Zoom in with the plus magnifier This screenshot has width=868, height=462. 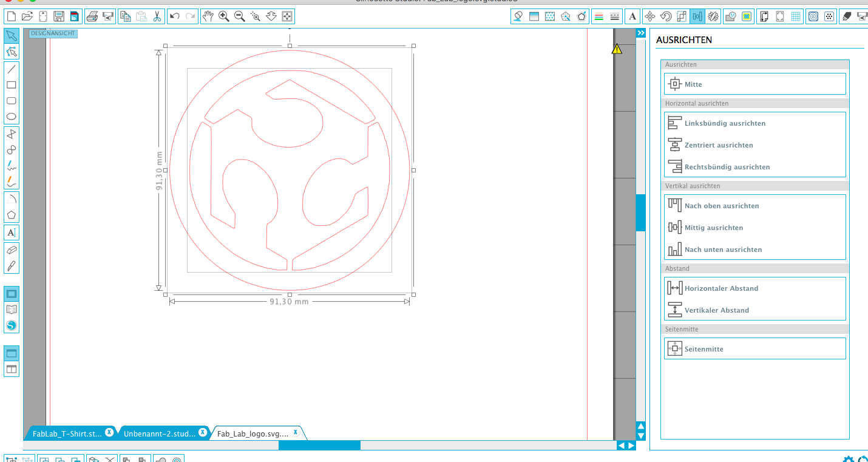[224, 16]
